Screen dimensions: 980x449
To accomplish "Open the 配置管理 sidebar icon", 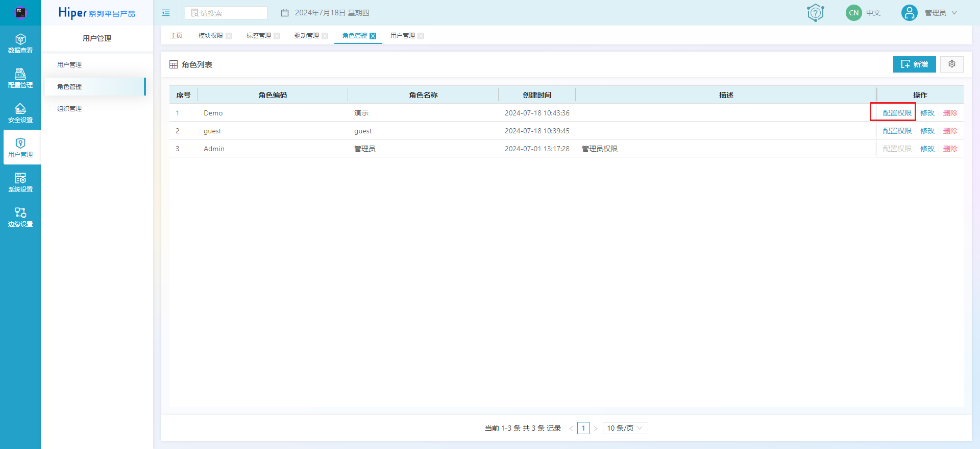I will (x=20, y=78).
